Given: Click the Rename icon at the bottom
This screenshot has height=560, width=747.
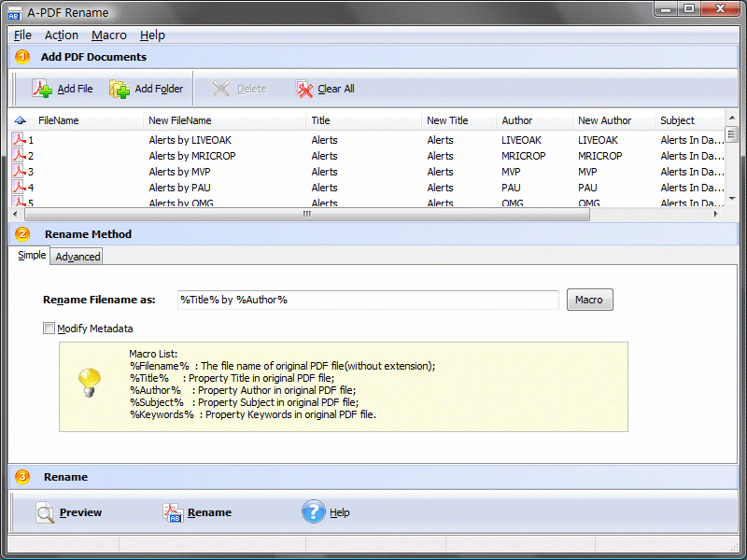Looking at the screenshot, I should tap(174, 512).
